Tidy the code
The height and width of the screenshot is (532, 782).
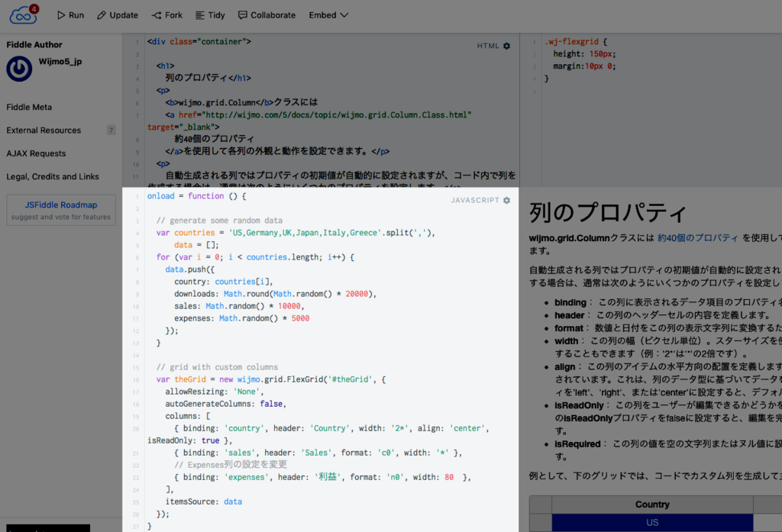(210, 15)
